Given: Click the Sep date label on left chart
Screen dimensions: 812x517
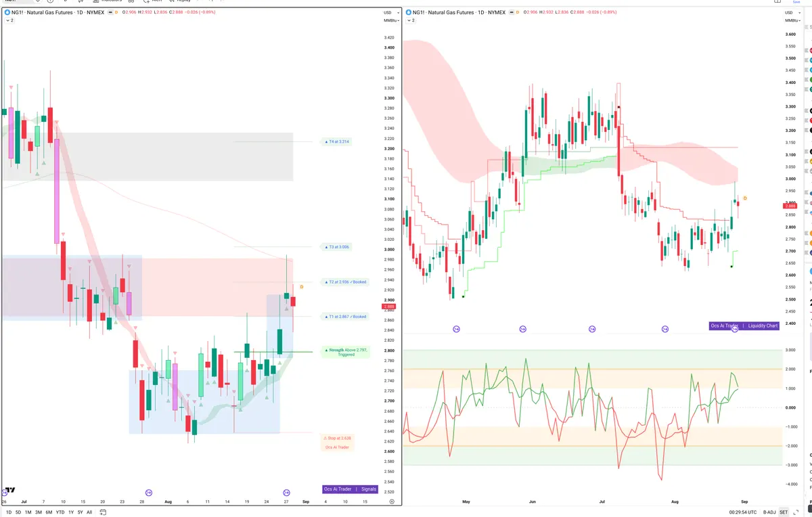Looking at the screenshot, I should coord(305,501).
